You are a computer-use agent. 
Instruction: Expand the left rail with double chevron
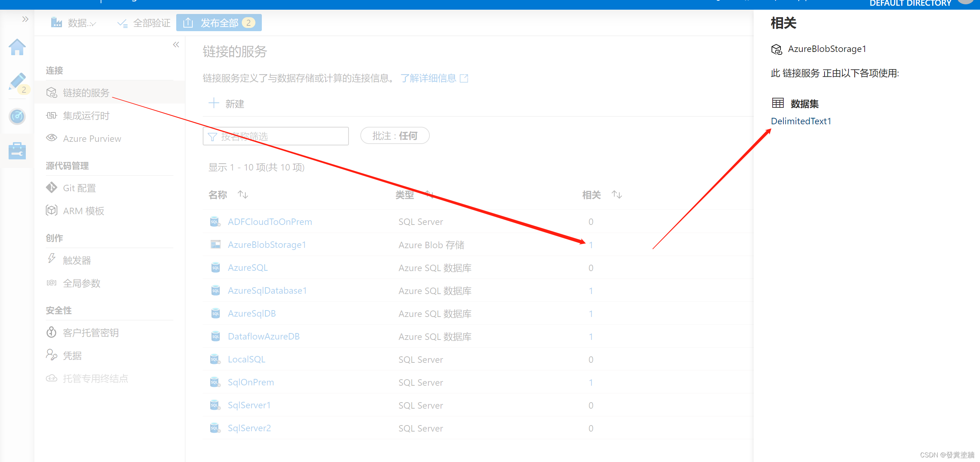25,19
